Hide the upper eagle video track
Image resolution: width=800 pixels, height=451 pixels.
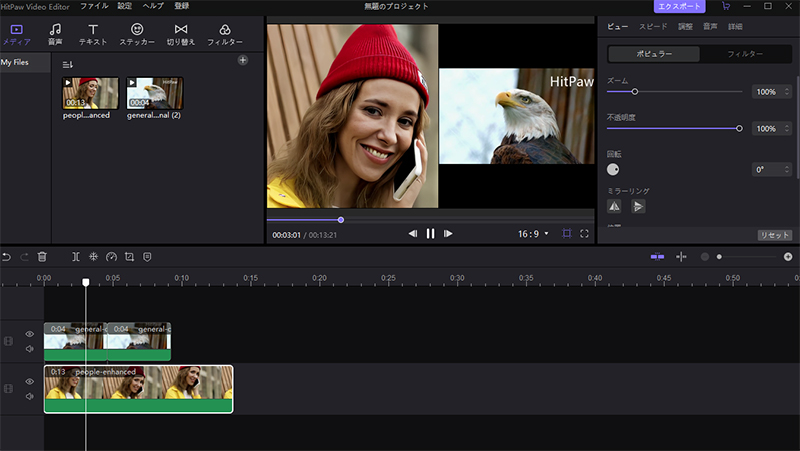click(x=30, y=334)
